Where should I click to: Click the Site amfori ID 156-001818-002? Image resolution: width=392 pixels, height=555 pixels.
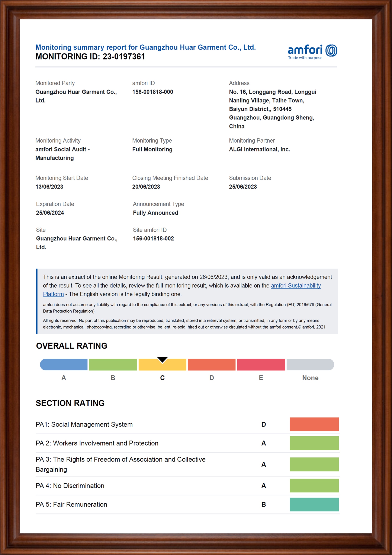pos(153,239)
